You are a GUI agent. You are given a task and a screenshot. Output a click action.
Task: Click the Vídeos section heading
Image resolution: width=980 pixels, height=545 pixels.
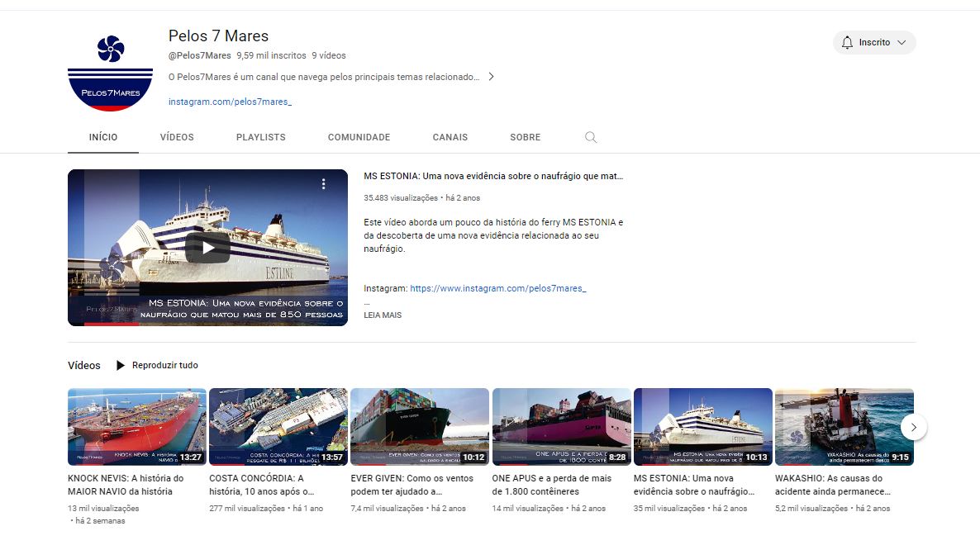pos(83,365)
